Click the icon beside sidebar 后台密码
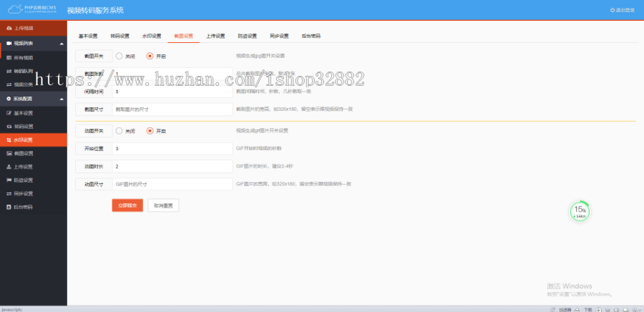644x312 pixels. tap(9, 207)
